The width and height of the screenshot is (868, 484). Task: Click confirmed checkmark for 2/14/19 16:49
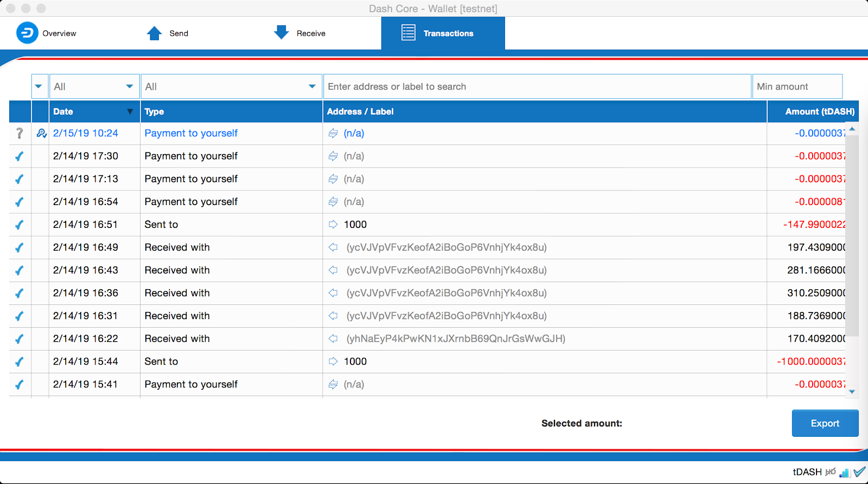(x=20, y=247)
